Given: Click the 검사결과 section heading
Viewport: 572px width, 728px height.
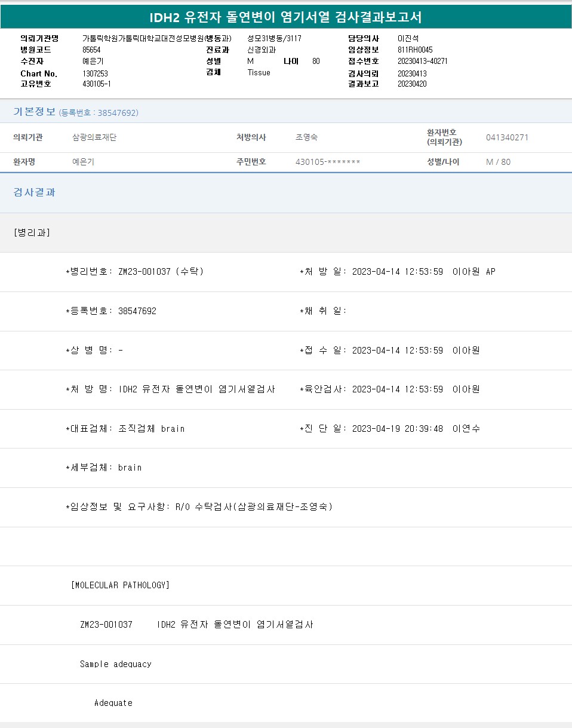Looking at the screenshot, I should tap(34, 192).
